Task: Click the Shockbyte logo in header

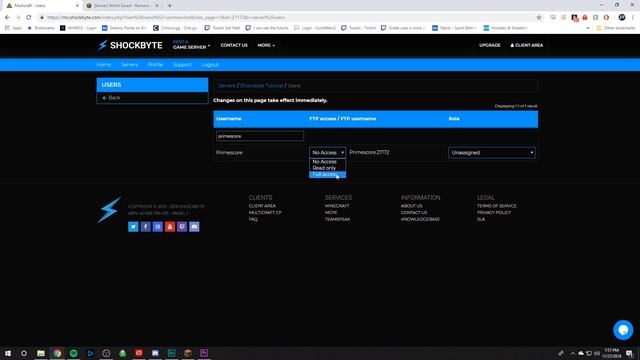Action: [x=130, y=45]
